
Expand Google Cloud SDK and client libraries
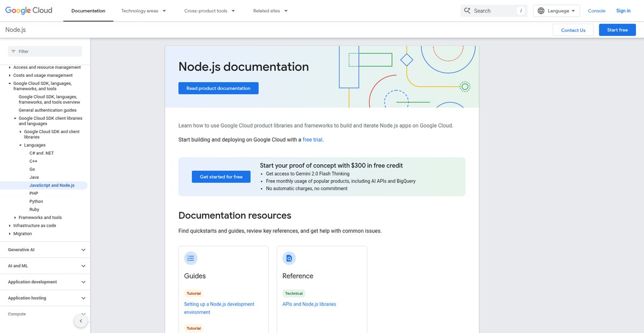click(x=20, y=132)
